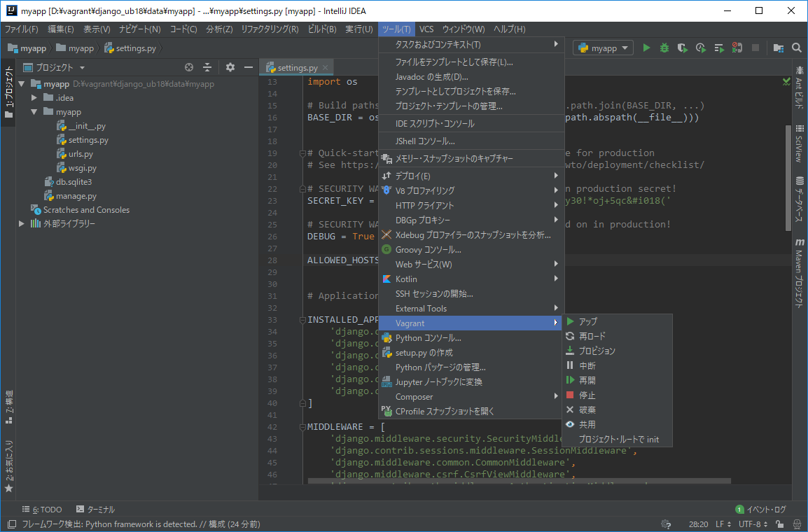Open ターミナル tool window button
The image size is (808, 532).
(95, 510)
